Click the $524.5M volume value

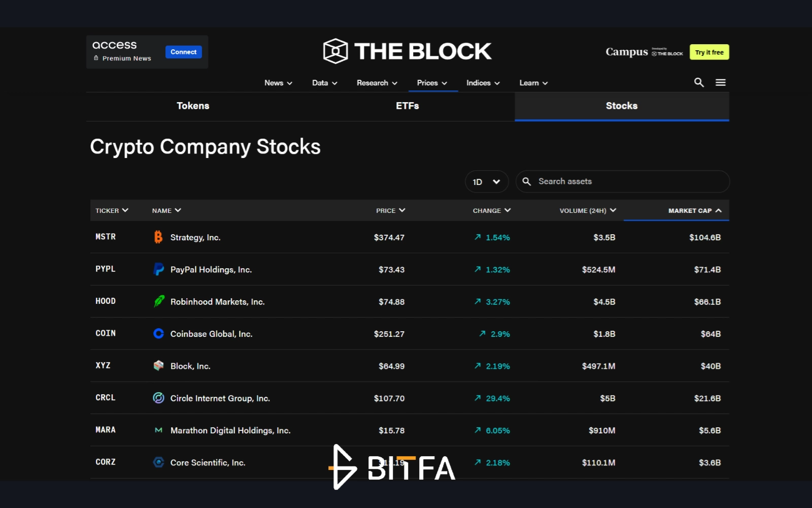click(598, 269)
